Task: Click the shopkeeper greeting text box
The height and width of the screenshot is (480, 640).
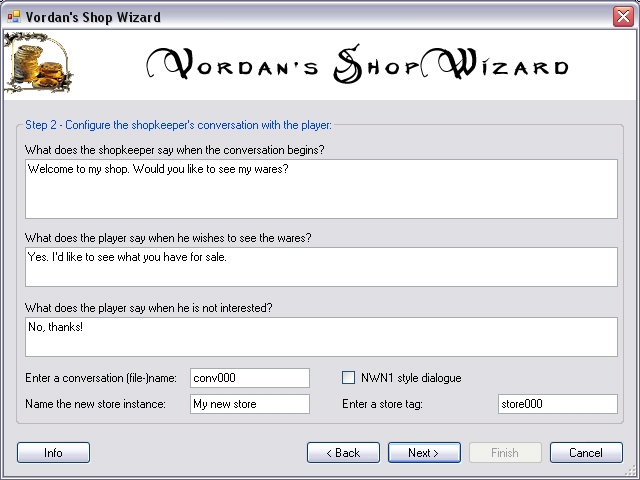Action: click(x=321, y=189)
